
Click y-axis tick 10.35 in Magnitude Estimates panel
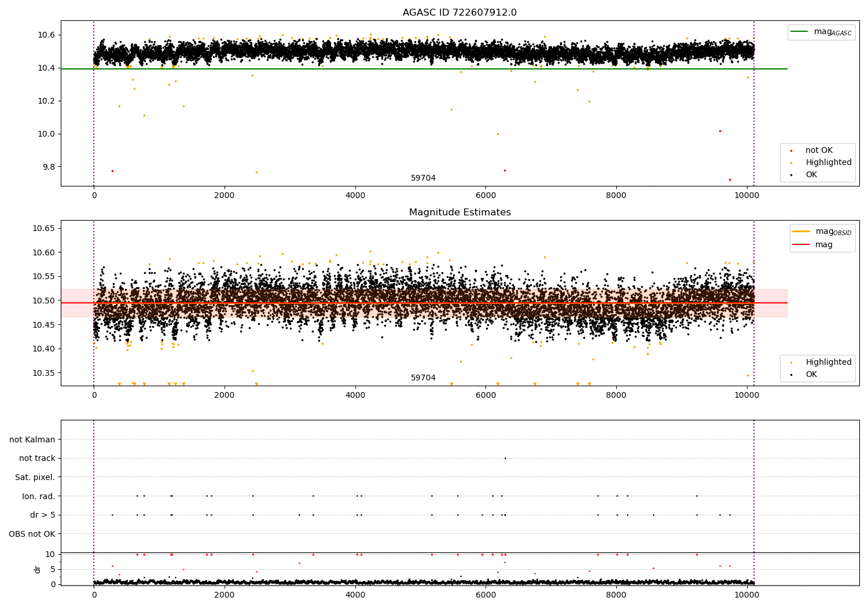coord(44,373)
